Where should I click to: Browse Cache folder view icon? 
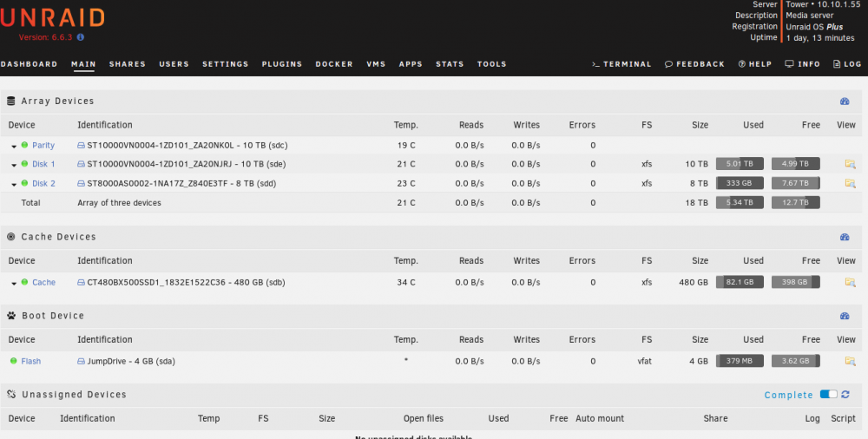click(x=850, y=282)
